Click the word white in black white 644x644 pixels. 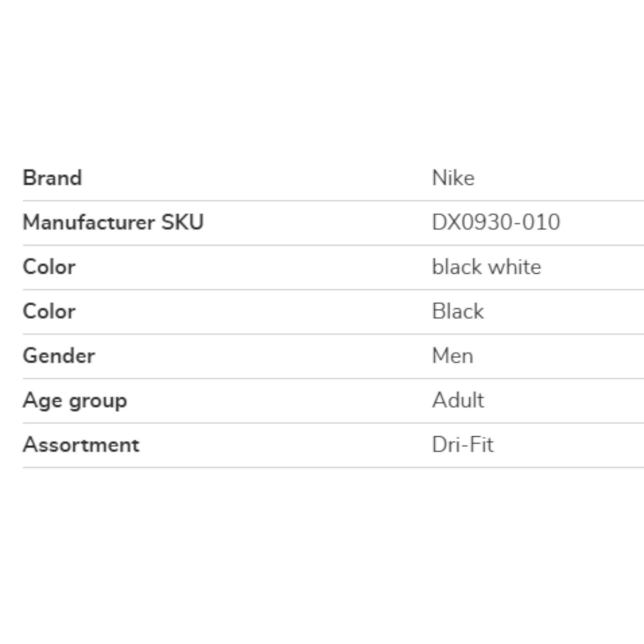(515, 267)
